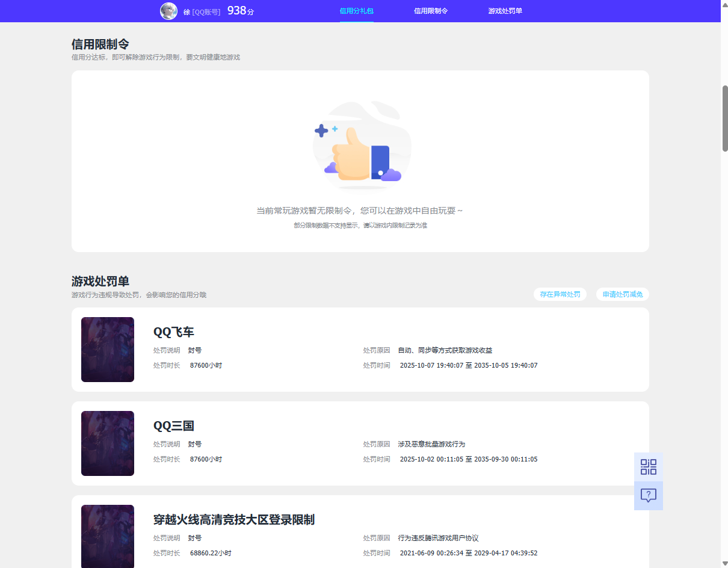Click the 自动、同步等方式获取游戏收益 reason text
728x568 pixels.
click(x=445, y=350)
